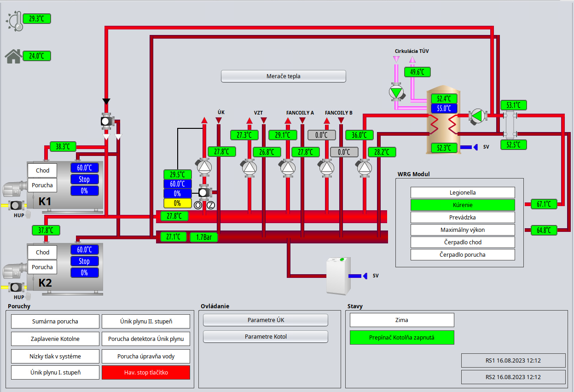Open Parametre Kotol settings
Viewport: 574px width, 392px height.
[265, 337]
